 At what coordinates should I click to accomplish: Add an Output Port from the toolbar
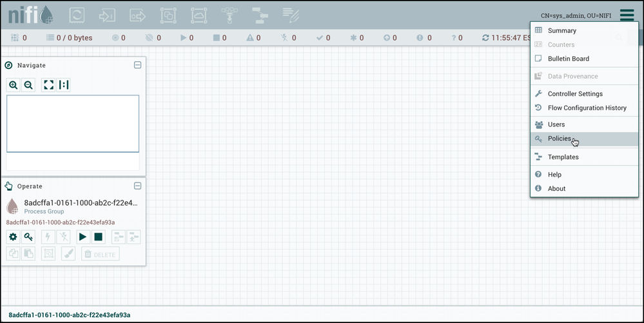tap(137, 15)
